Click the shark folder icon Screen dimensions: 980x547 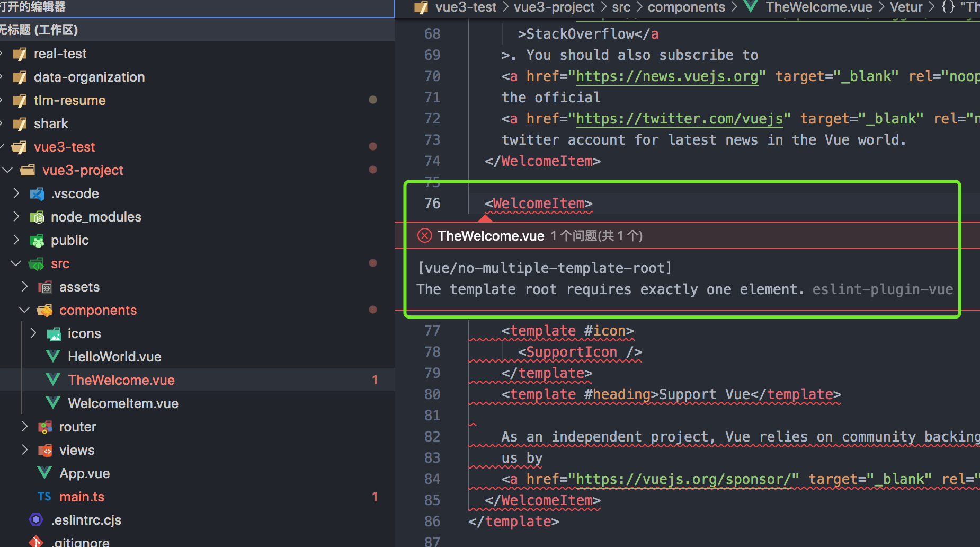20,124
